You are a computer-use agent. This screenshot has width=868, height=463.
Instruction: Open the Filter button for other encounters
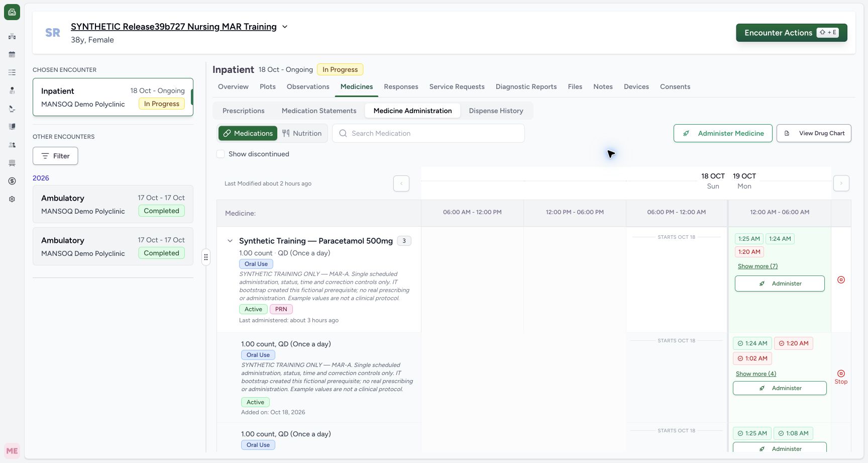click(x=55, y=156)
